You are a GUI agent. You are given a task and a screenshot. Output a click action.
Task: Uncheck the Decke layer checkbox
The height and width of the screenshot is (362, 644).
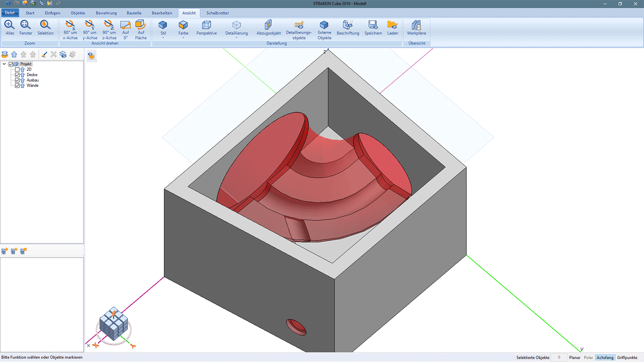[17, 75]
